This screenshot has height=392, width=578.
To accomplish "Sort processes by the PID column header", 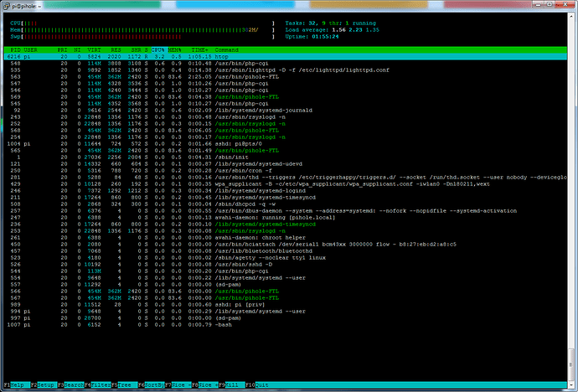I will 15,50.
